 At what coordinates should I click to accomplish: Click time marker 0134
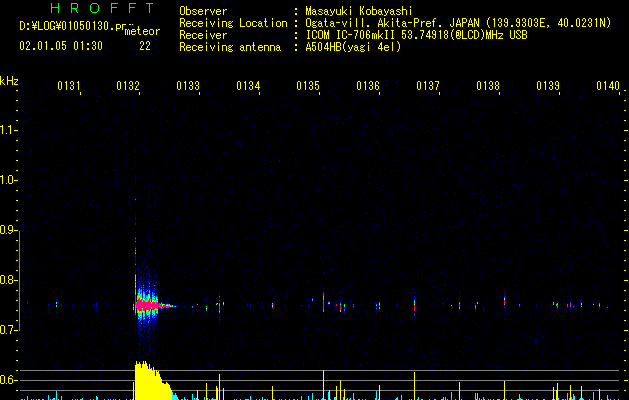coord(248,86)
